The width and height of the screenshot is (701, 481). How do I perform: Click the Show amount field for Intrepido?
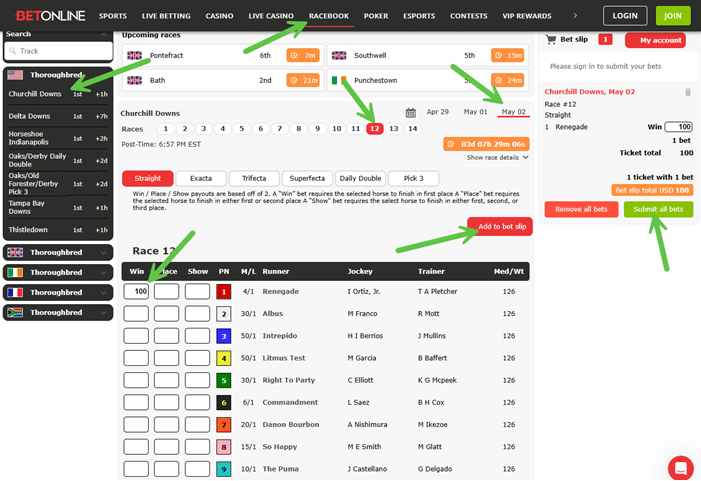point(197,336)
